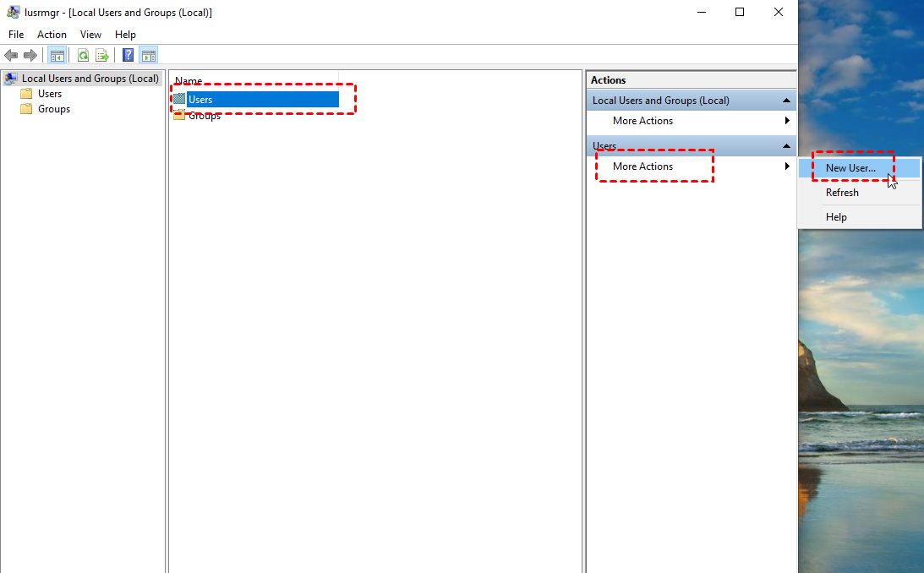Click the Forward arrow toolbar icon
Viewport: 924px width, 573px height.
coord(30,56)
